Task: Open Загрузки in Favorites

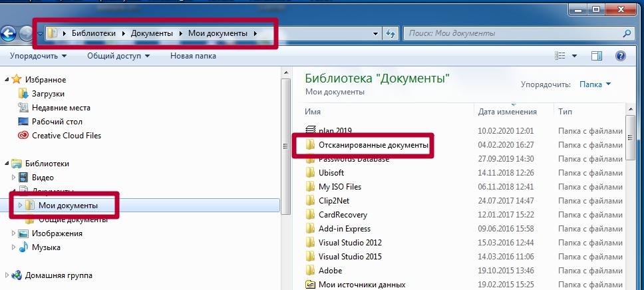Action: [48, 94]
